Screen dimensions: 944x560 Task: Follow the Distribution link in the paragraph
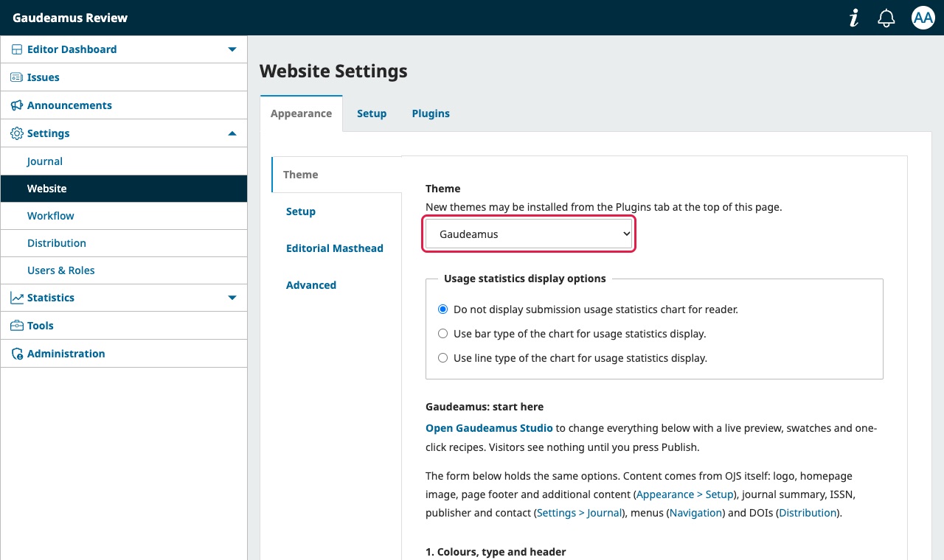808,513
